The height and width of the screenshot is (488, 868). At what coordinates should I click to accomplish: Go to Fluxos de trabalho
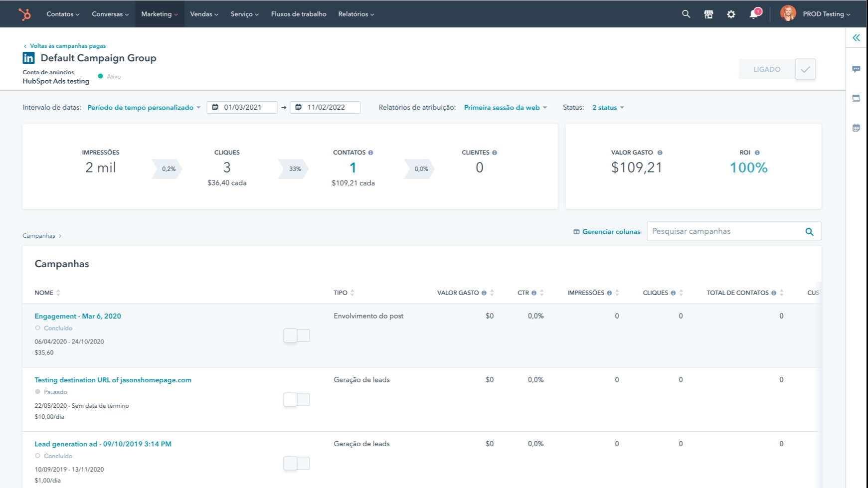[x=299, y=14]
